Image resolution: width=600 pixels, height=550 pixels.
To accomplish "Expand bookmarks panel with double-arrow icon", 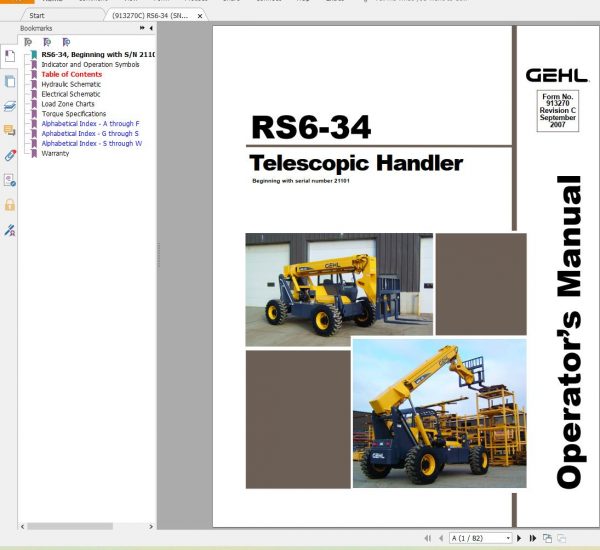I will coord(142,28).
